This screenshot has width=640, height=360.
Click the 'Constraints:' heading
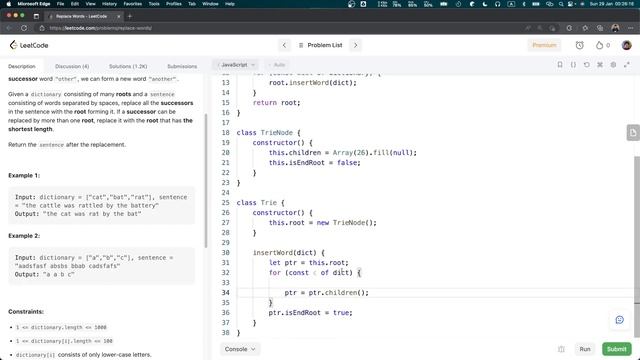(26, 311)
